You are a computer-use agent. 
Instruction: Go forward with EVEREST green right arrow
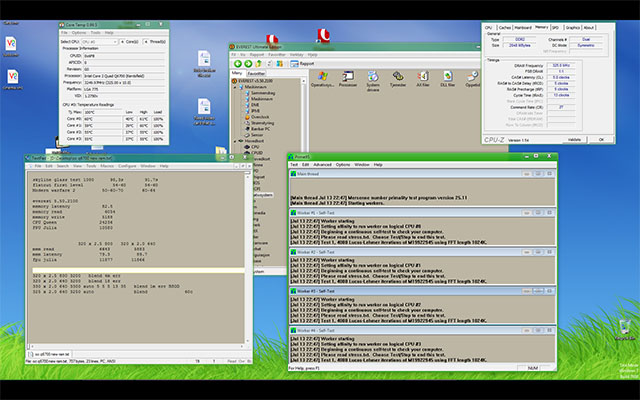pyautogui.click(x=248, y=64)
